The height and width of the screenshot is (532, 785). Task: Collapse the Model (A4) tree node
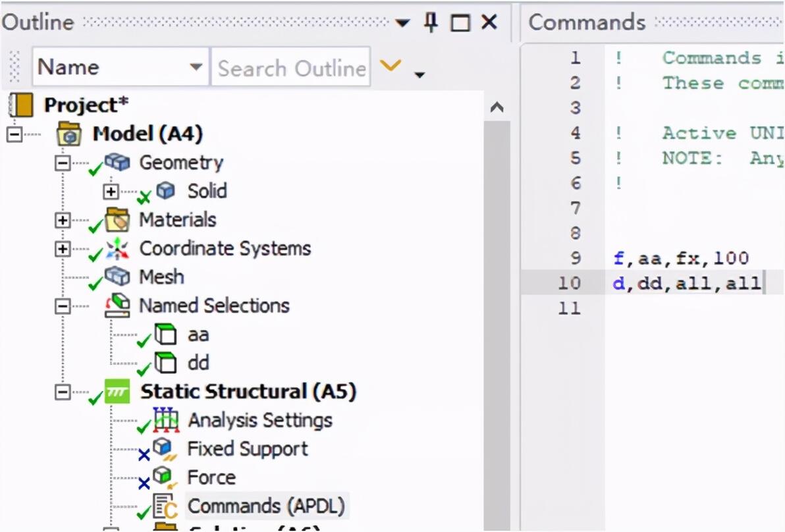[x=13, y=134]
